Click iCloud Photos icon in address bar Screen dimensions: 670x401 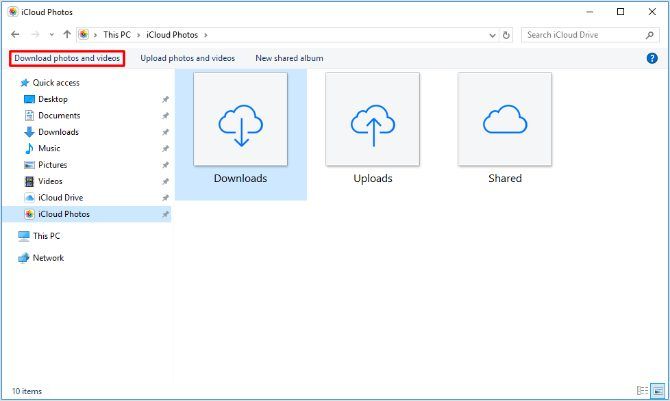tap(84, 35)
